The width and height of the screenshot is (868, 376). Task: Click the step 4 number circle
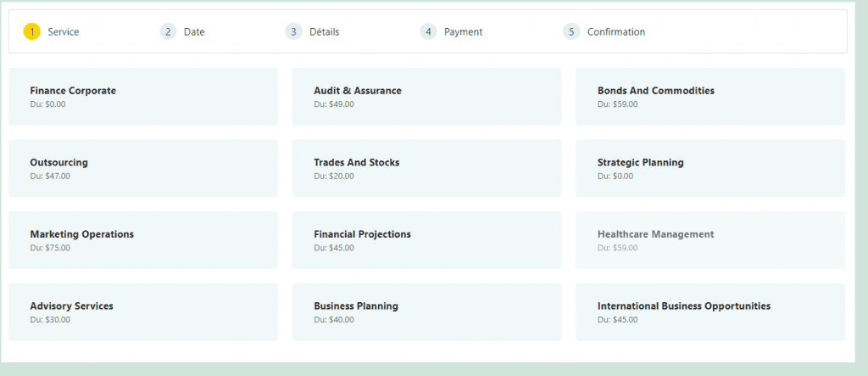click(428, 32)
